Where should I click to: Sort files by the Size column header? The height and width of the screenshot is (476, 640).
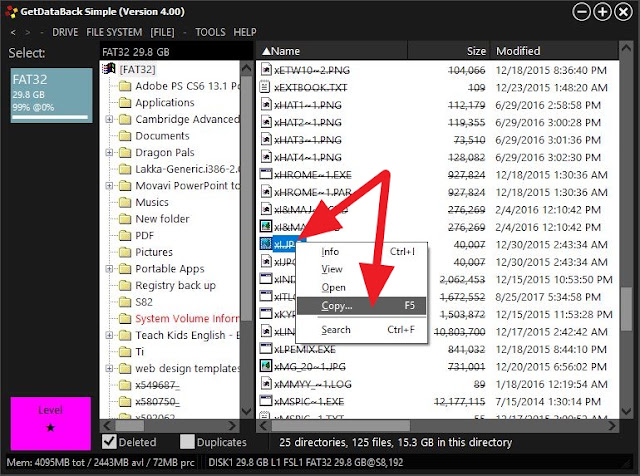(x=449, y=51)
